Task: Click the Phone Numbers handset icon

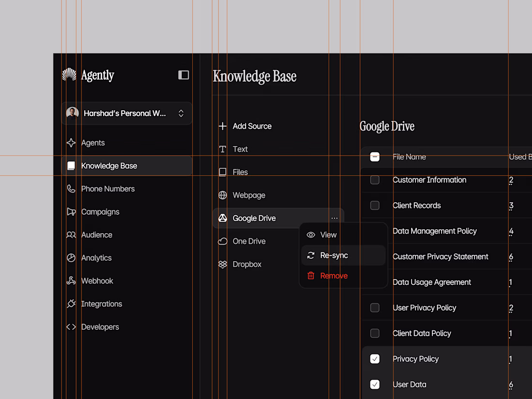Action: tap(71, 189)
